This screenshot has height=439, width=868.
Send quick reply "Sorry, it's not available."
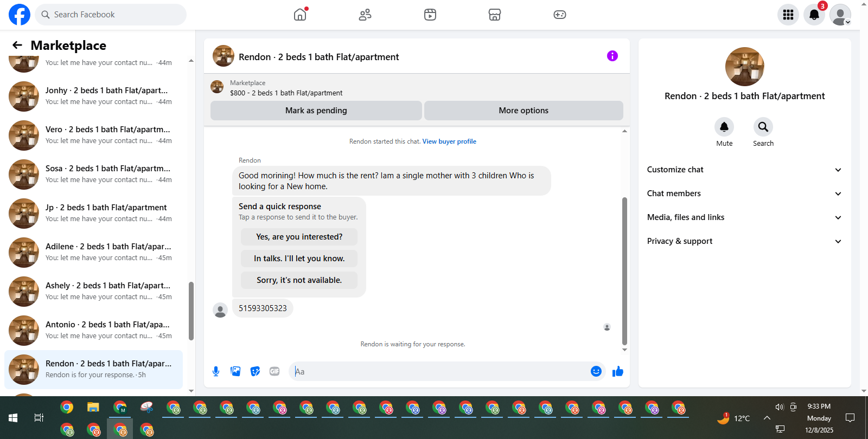coord(299,280)
